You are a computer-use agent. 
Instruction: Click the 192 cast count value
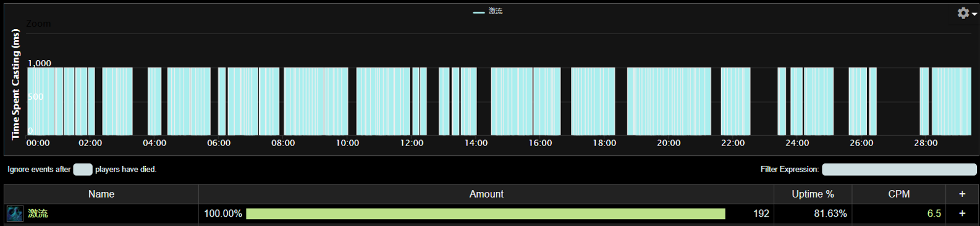pos(761,214)
